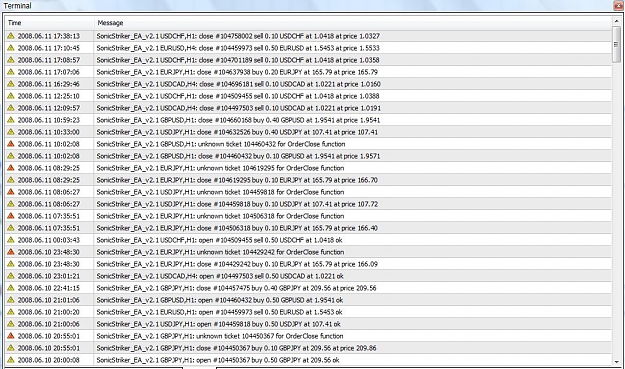The image size is (625, 369).
Task: Click the yellow warning icon of the 22:41:15 entry
Action: pos(11,288)
